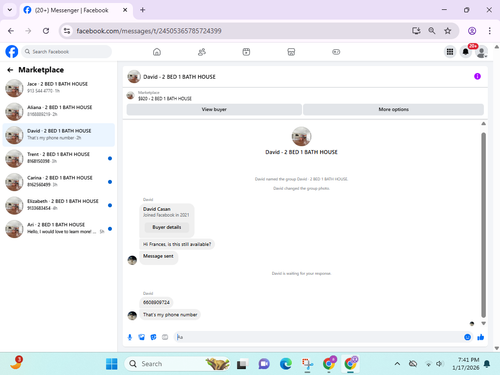
Task: Open Ari's 2 BED 1 BATH HOUSE conversation
Action: click(x=59, y=229)
